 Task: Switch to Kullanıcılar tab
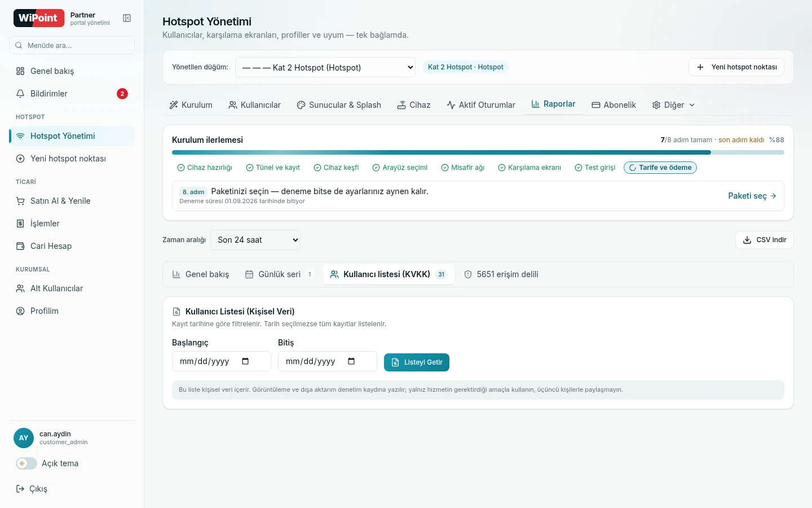click(x=254, y=105)
